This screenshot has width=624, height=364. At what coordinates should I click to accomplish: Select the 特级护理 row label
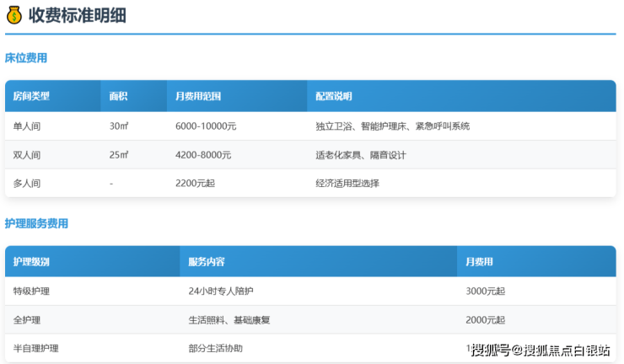31,291
